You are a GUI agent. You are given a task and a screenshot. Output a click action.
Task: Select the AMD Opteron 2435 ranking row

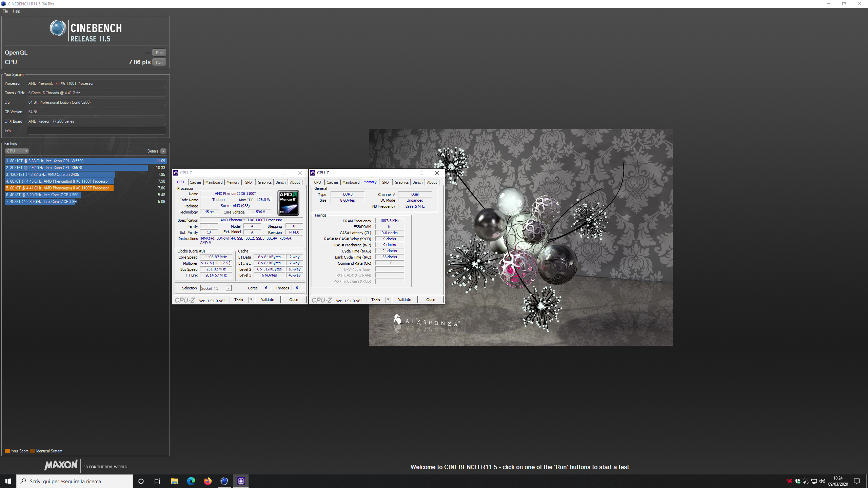[85, 175]
